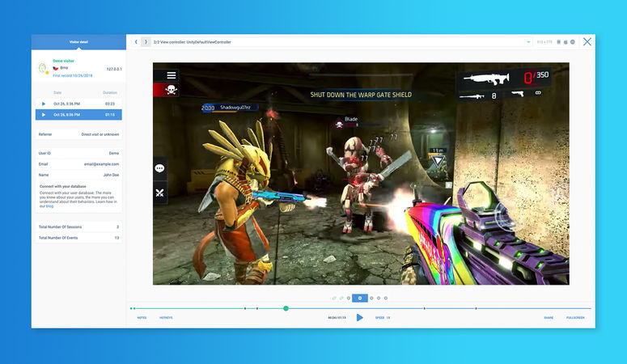Click the second green link event icon
This screenshot has width=627, height=364.
(341, 298)
